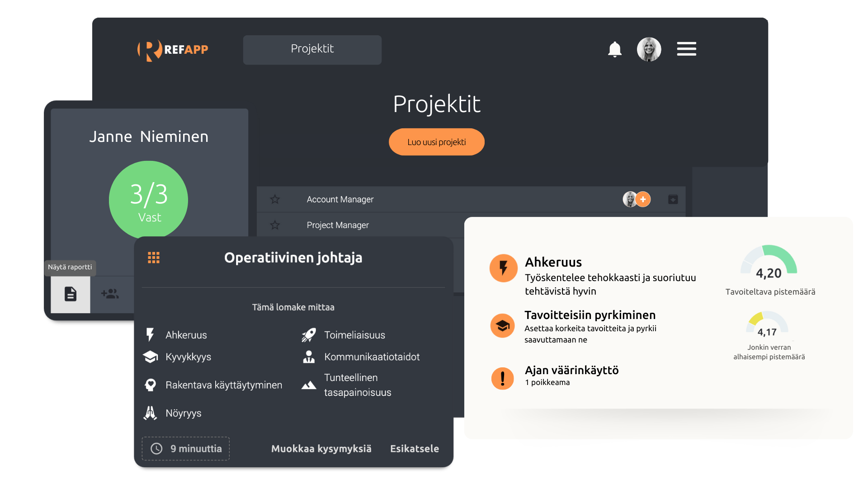The image size is (868, 488).
Task: Star the Account Manager project
Action: [275, 199]
